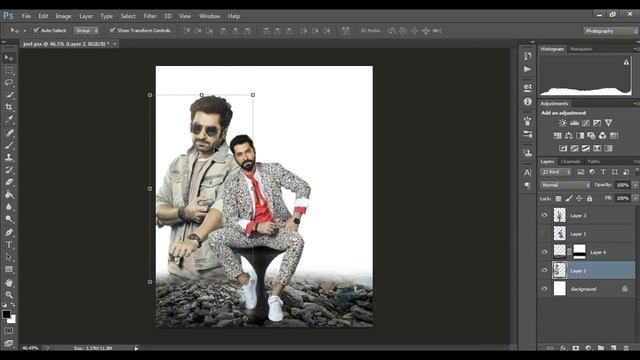The height and width of the screenshot is (360, 640).
Task: Add a Hue/Saturation adjustment
Action: click(558, 136)
